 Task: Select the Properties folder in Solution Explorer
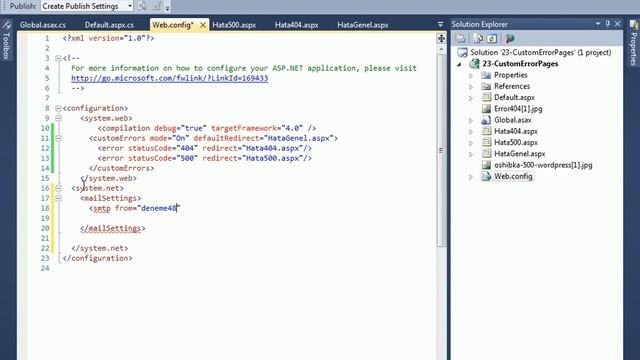[511, 75]
